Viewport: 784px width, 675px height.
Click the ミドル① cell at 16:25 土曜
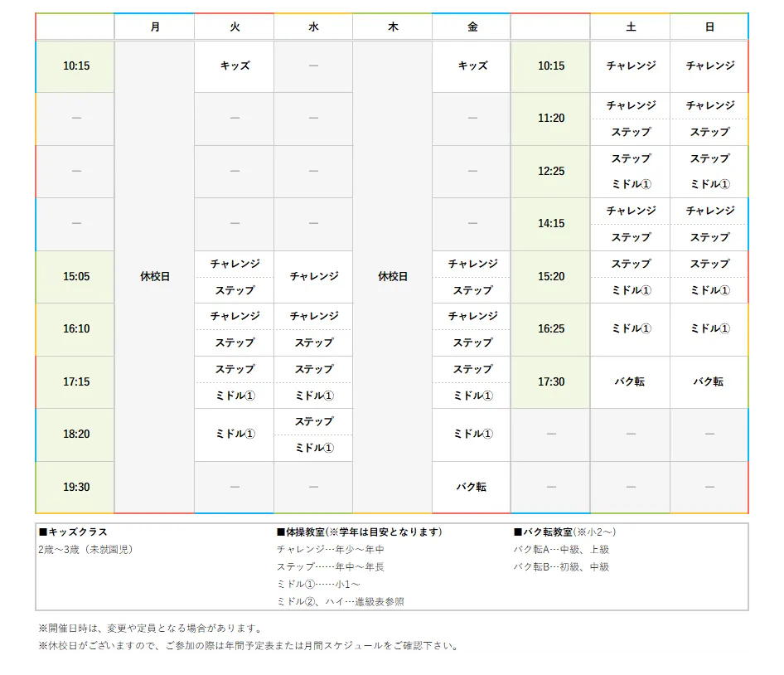pyautogui.click(x=630, y=329)
